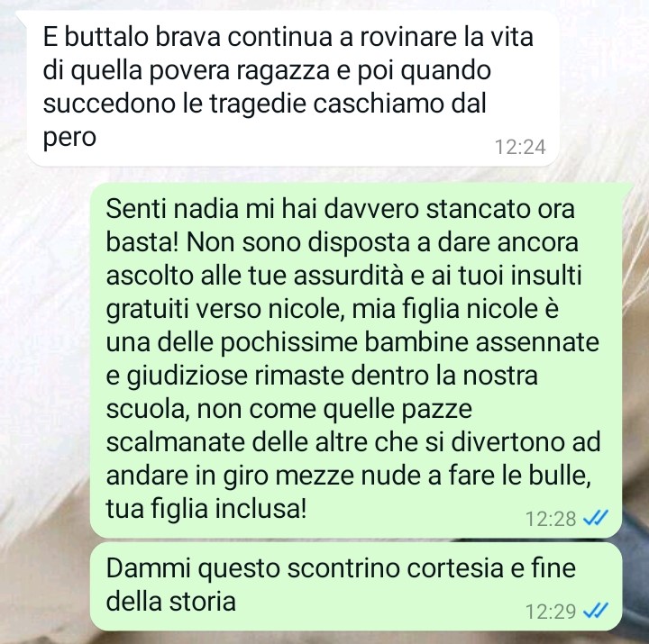Screen dimensions: 649x644
Task: Click the words 'fine della storia'
Action: (x=341, y=585)
